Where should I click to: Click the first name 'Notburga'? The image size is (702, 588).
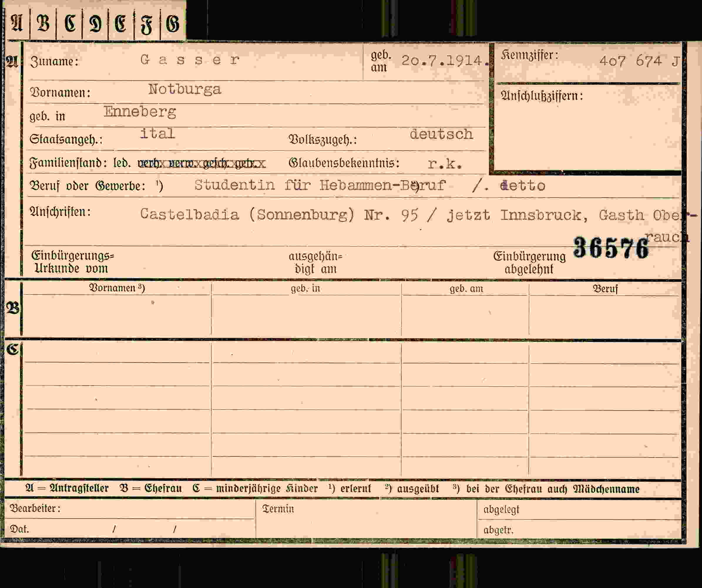pos(184,89)
